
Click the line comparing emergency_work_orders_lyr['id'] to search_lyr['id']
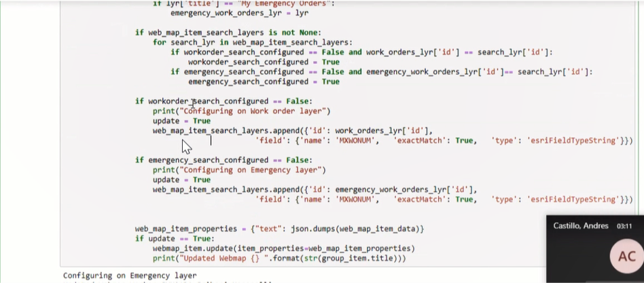(x=382, y=72)
